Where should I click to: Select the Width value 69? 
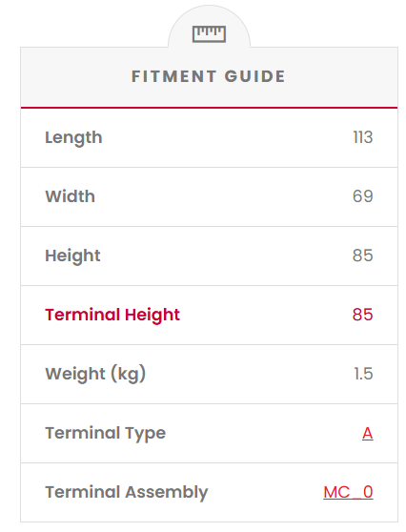(363, 196)
